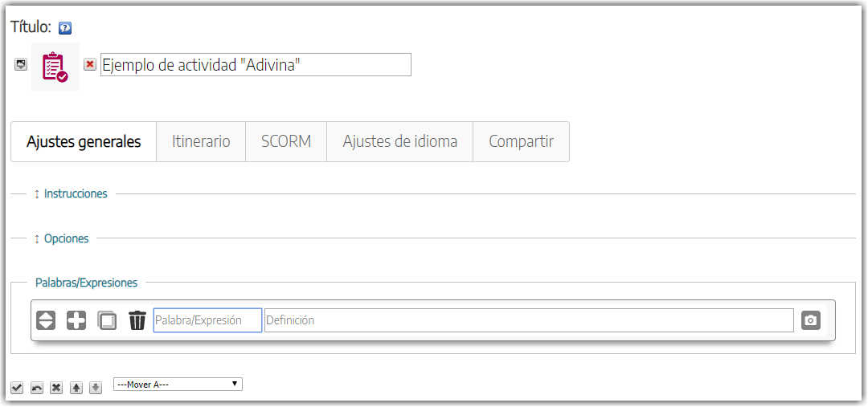Open the "---Mover A---" dropdown
Screen dimensions: 868x407
[x=178, y=385]
